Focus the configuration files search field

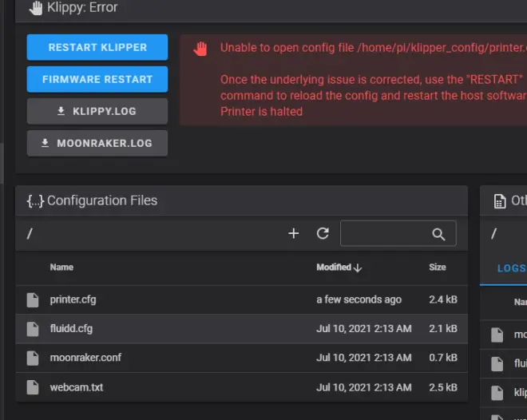[398, 233]
